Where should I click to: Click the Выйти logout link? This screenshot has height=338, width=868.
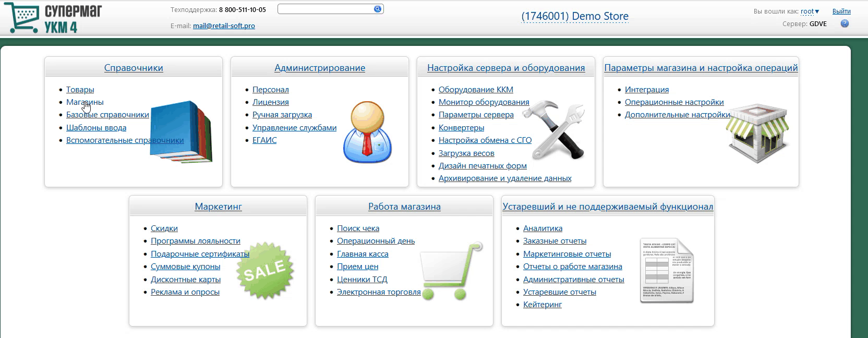[x=841, y=11]
